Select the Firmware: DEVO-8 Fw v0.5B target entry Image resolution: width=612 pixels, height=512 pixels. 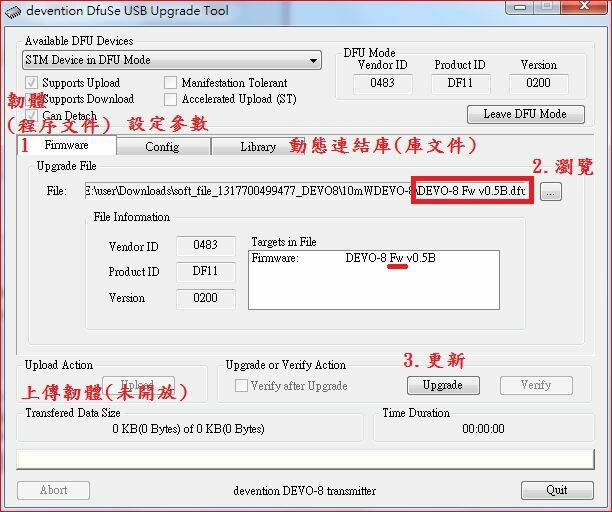(x=343, y=258)
